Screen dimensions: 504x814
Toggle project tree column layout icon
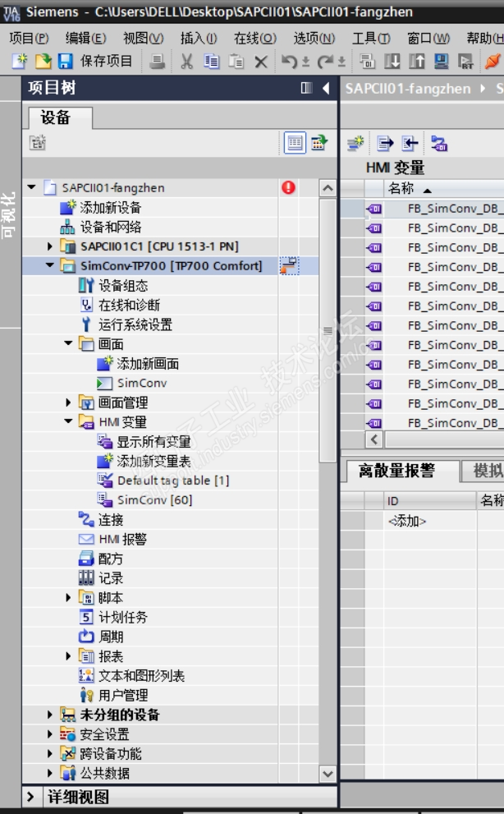coord(307,88)
